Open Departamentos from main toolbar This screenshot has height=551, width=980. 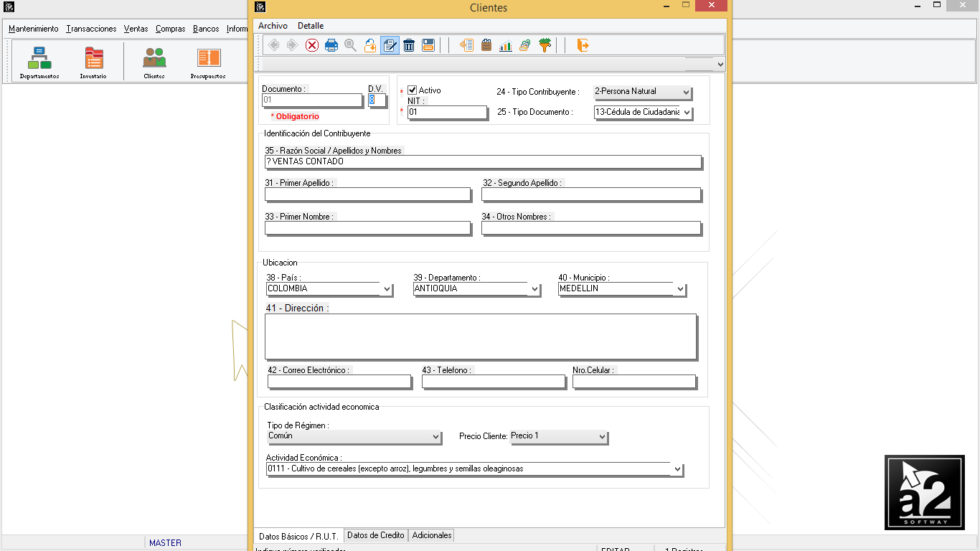click(x=39, y=62)
